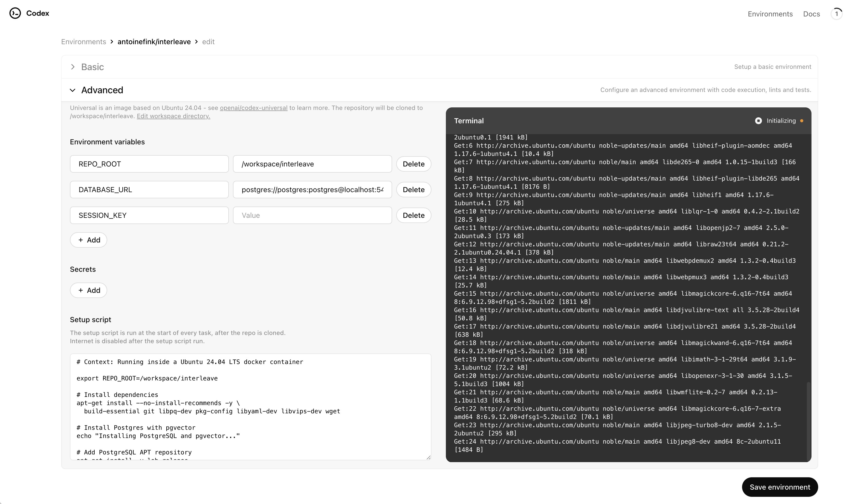Open the openai/codex-universal link
Image resolution: width=848 pixels, height=504 pixels.
tap(254, 108)
